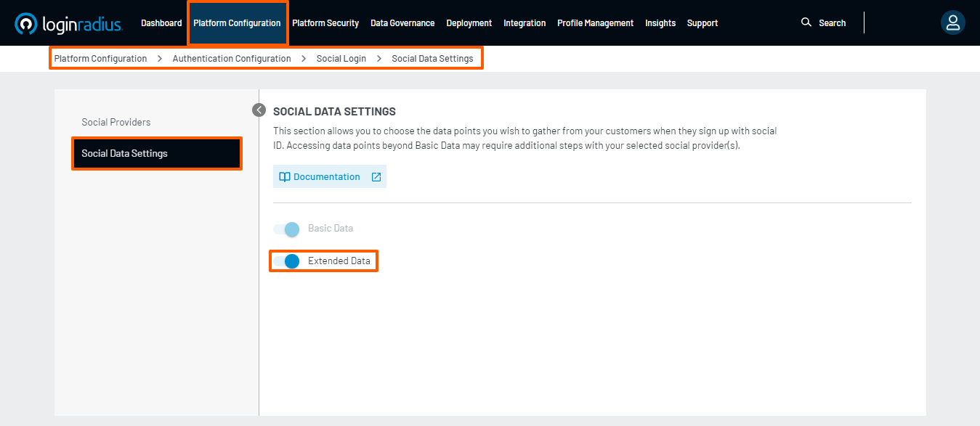Go to Authentication Configuration via breadcrumb
980x426 pixels.
click(231, 58)
